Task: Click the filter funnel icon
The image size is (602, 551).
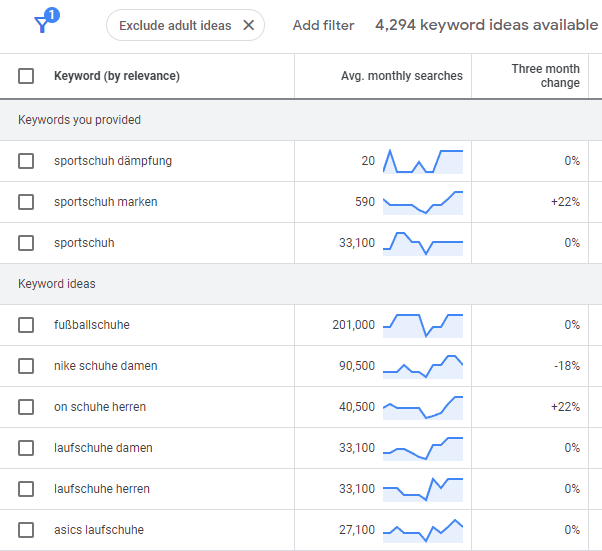Action: tap(43, 25)
